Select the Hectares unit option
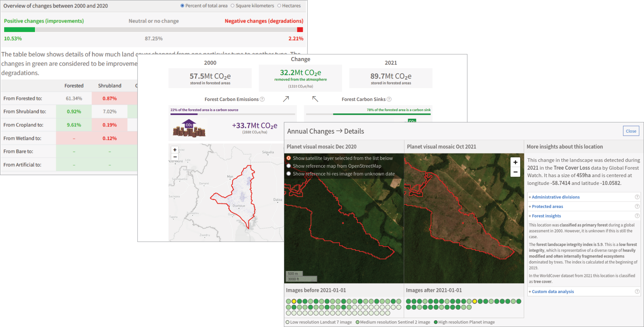Viewport: 644px width, 327px height. click(279, 6)
